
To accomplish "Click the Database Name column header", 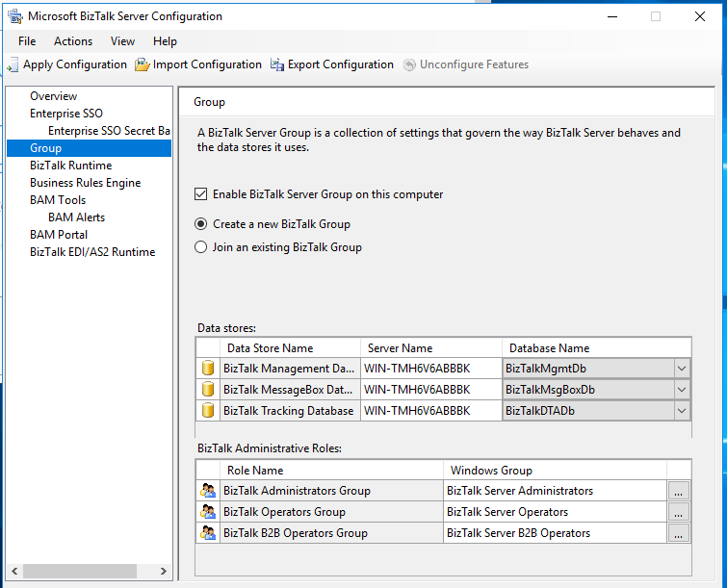I will click(596, 348).
